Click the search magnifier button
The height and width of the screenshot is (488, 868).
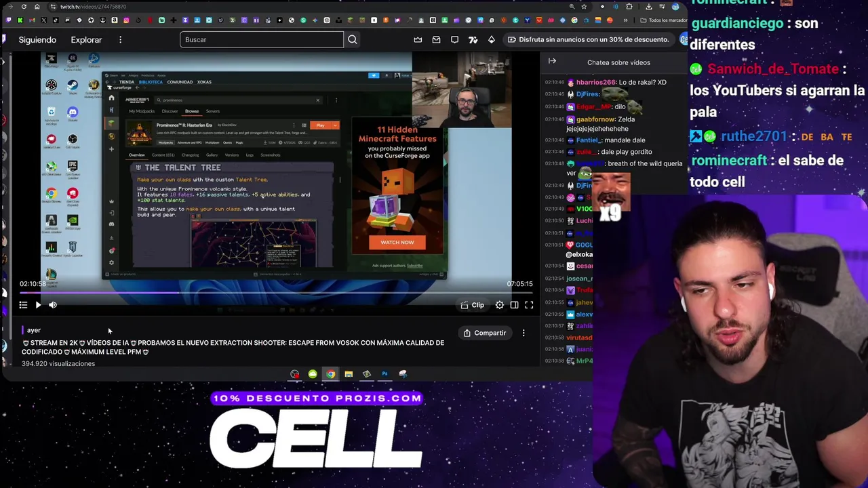pos(353,39)
